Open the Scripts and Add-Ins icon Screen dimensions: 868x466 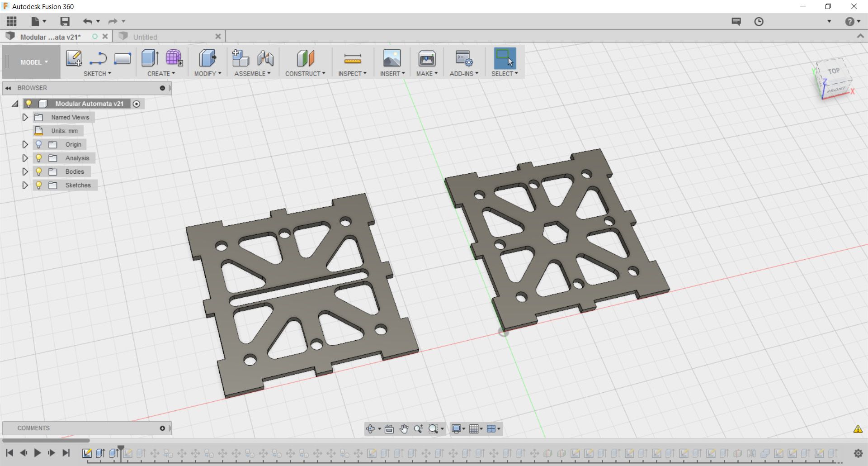[x=464, y=58]
